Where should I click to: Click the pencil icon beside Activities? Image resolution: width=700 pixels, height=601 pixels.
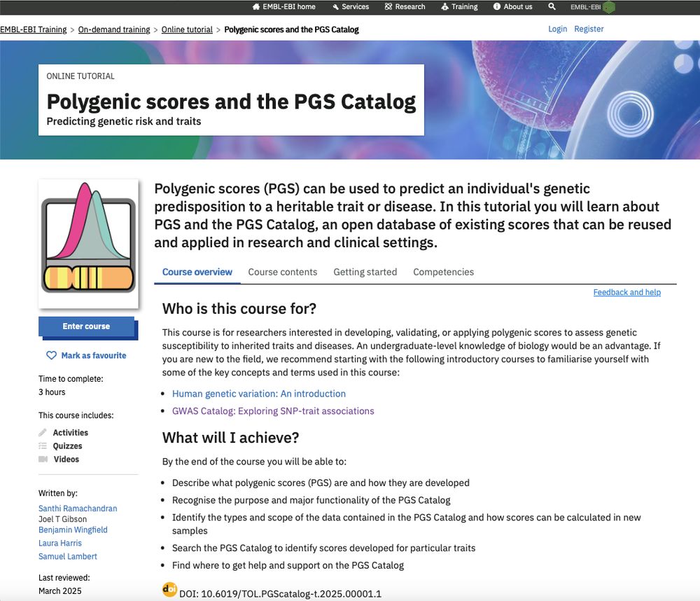pos(43,432)
